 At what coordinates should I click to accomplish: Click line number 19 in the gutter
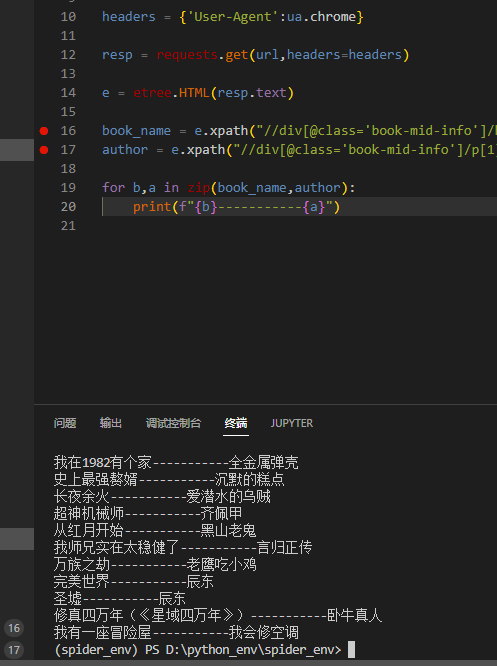(68, 188)
